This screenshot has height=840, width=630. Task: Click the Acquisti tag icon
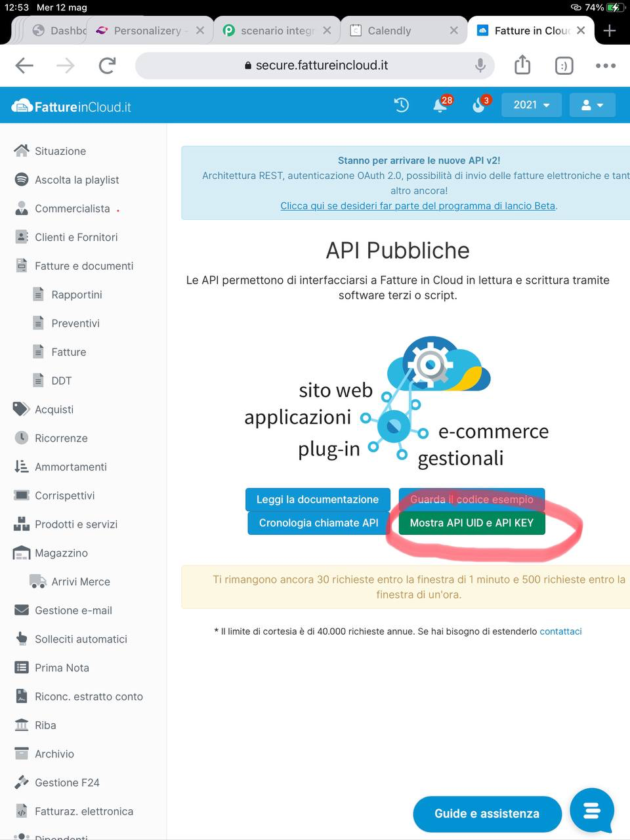(22, 409)
